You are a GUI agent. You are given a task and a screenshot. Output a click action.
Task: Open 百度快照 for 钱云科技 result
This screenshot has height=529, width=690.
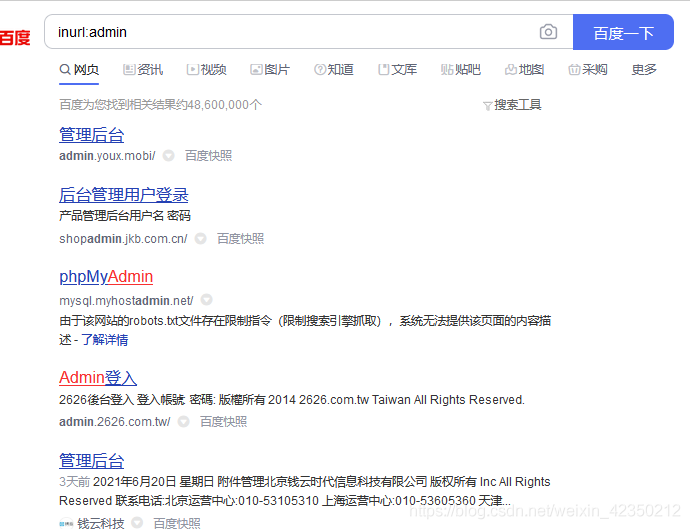177,523
